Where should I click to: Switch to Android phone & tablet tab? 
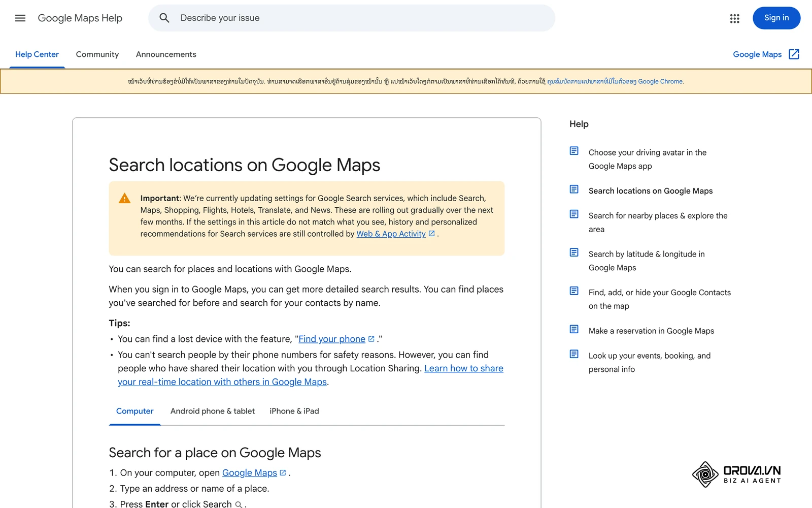click(x=213, y=411)
